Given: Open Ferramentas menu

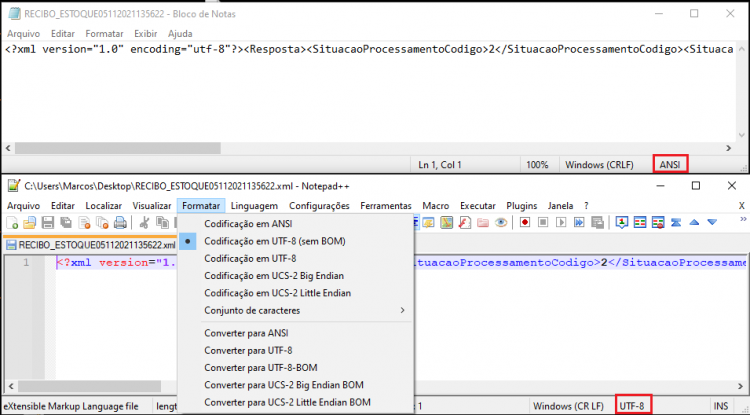Looking at the screenshot, I should point(386,206).
